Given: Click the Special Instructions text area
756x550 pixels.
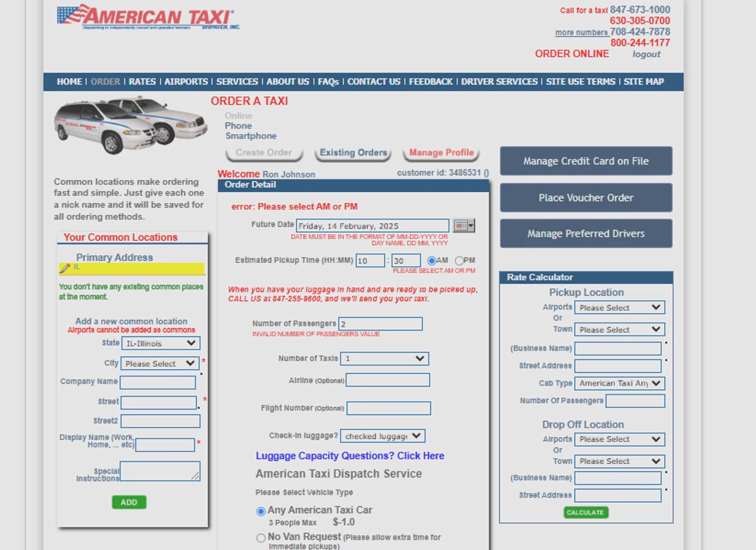Looking at the screenshot, I should point(160,471).
